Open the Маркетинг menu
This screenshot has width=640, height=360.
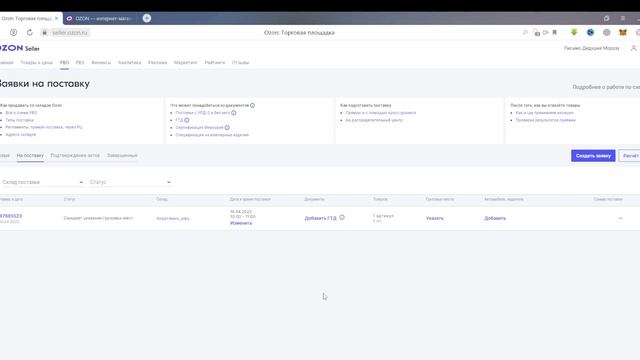(186, 62)
